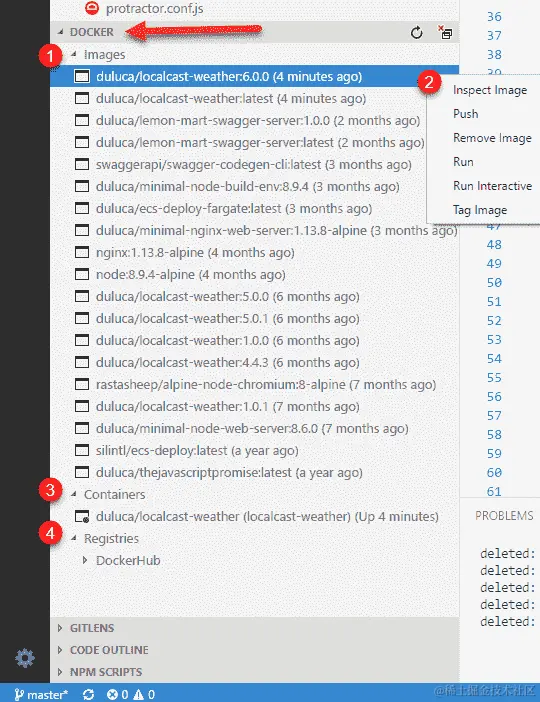This screenshot has height=702, width=540.
Task: Switch to the PROBLEMS panel tab
Action: (504, 516)
